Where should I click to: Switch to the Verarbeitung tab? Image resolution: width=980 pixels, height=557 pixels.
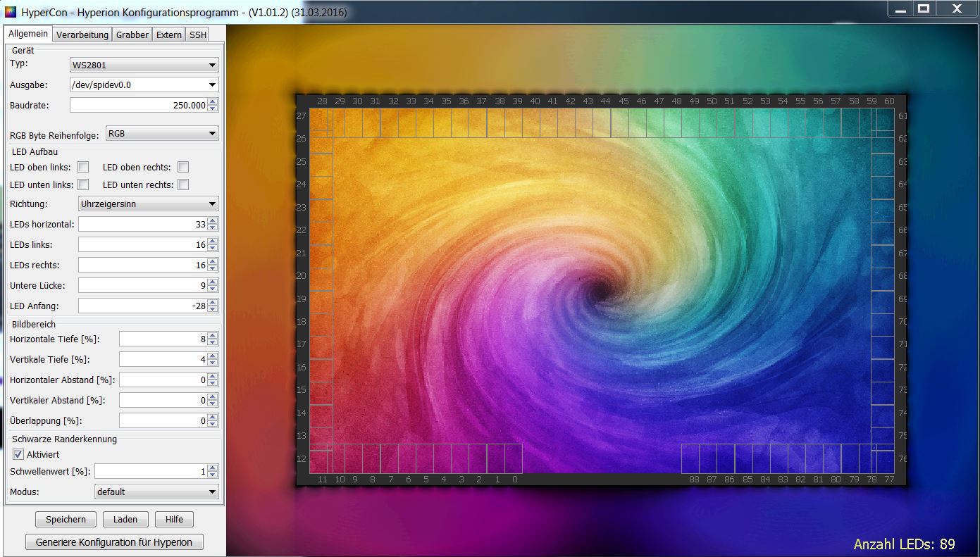coord(82,35)
